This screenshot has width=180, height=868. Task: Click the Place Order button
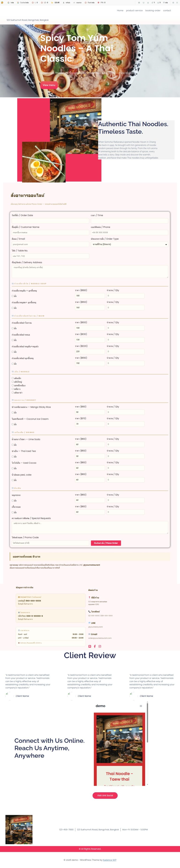pos(106,543)
